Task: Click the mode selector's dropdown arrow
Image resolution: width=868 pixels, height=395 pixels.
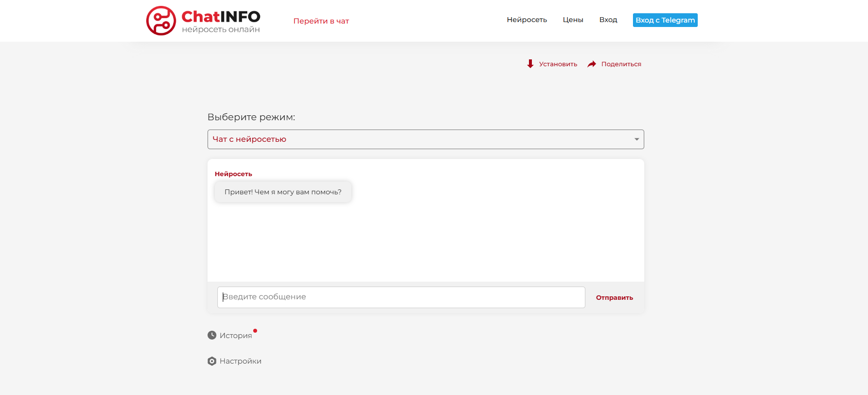Action: (x=636, y=139)
